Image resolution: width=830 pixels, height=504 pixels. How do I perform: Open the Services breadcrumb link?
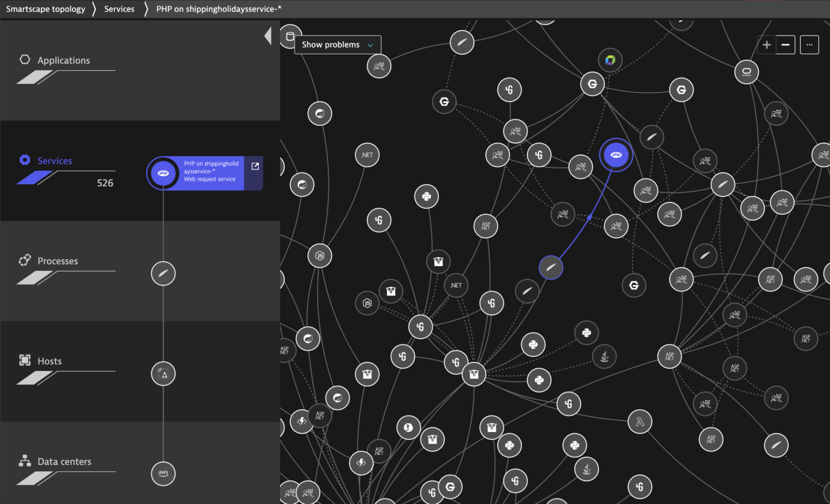[119, 9]
